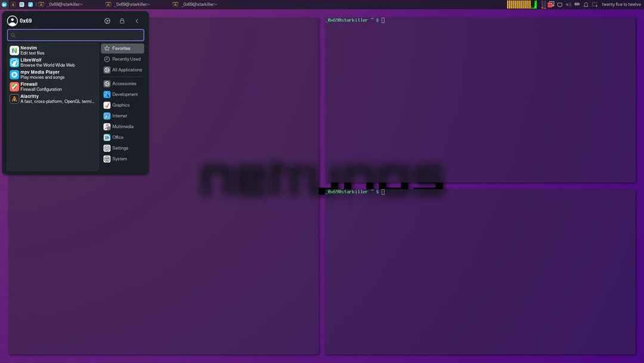
Task: Open the volume control in the system tray
Action: pyautogui.click(x=569, y=4)
